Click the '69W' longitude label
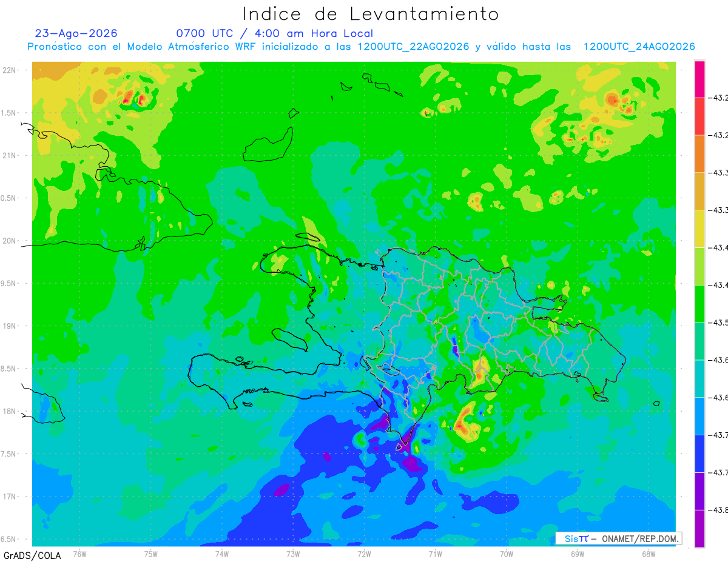This screenshot has width=728, height=562. pyautogui.click(x=577, y=554)
